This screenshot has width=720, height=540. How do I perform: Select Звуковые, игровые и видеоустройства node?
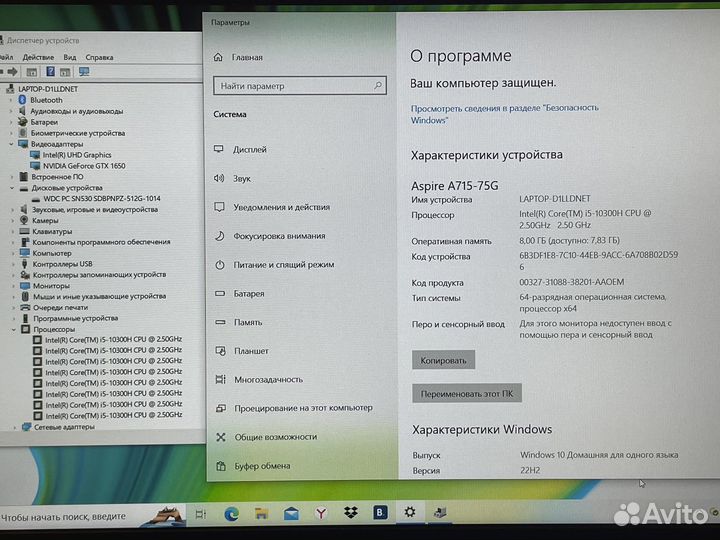[95, 209]
